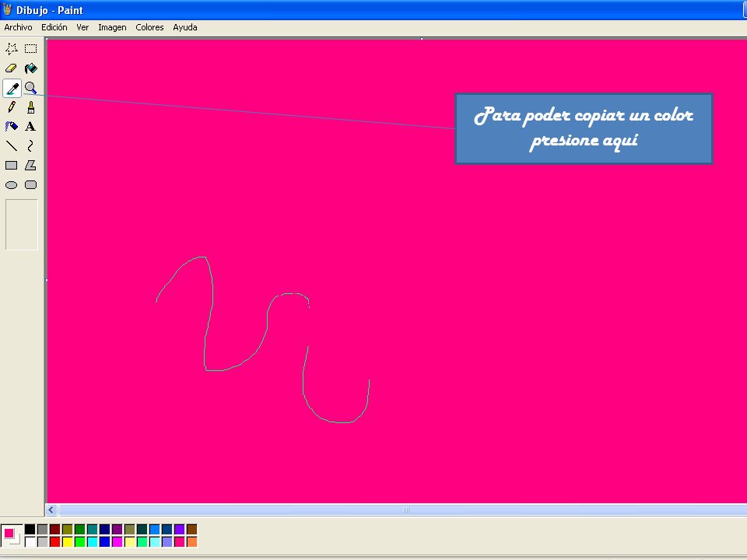Screen dimensions: 747x560
Task: Choose the dark green swatch
Action: 79,529
